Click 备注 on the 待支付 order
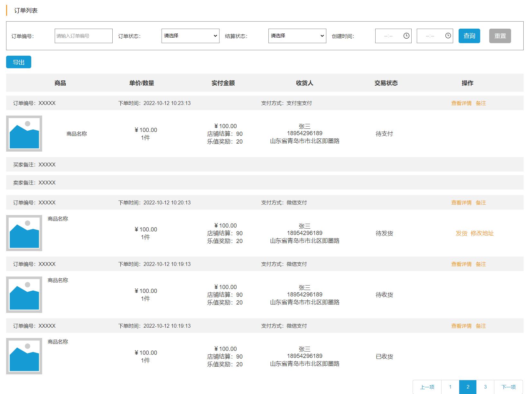 pyautogui.click(x=481, y=103)
